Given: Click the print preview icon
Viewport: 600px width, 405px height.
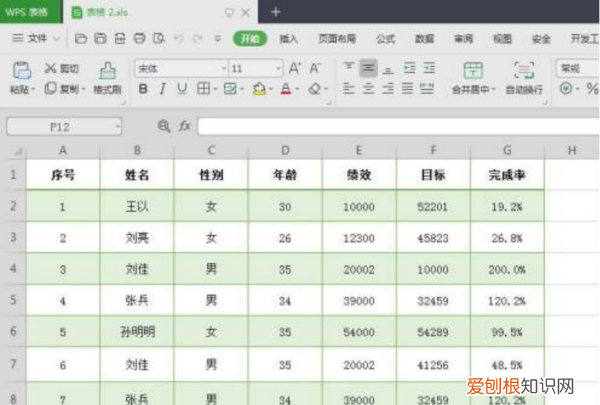Looking at the screenshot, I should [159, 38].
